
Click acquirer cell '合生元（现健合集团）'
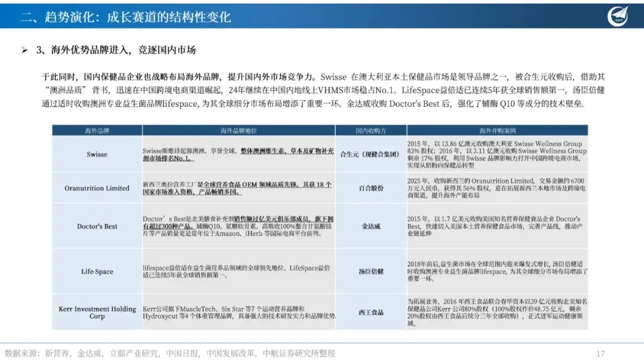(x=371, y=154)
